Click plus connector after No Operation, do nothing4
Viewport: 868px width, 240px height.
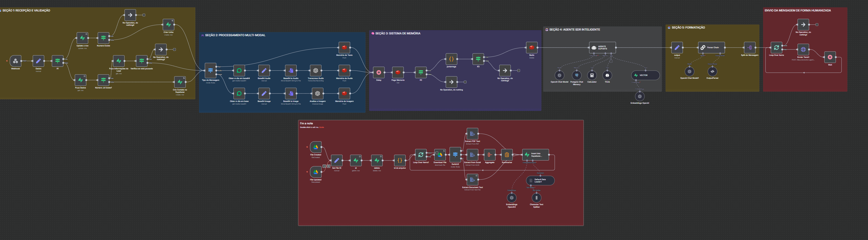tap(144, 15)
